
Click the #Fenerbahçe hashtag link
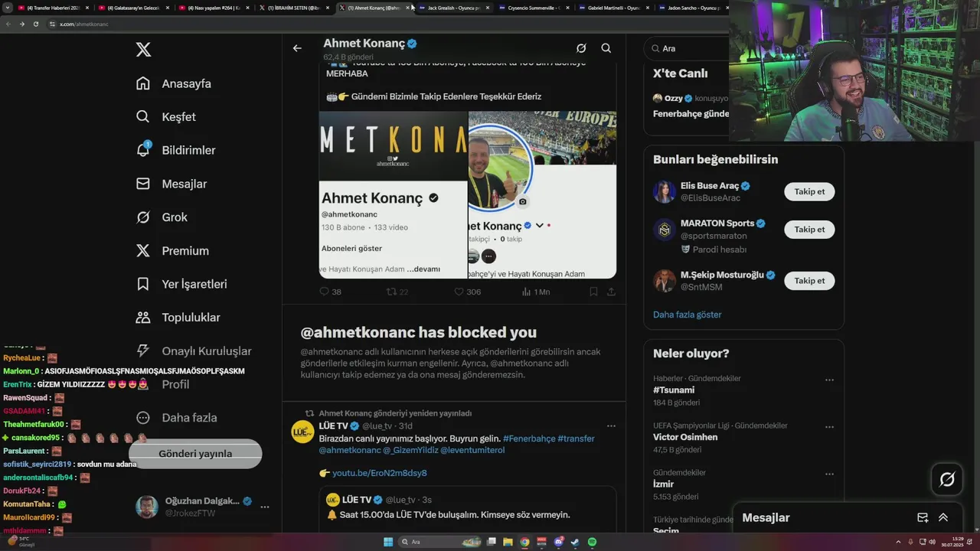click(529, 439)
